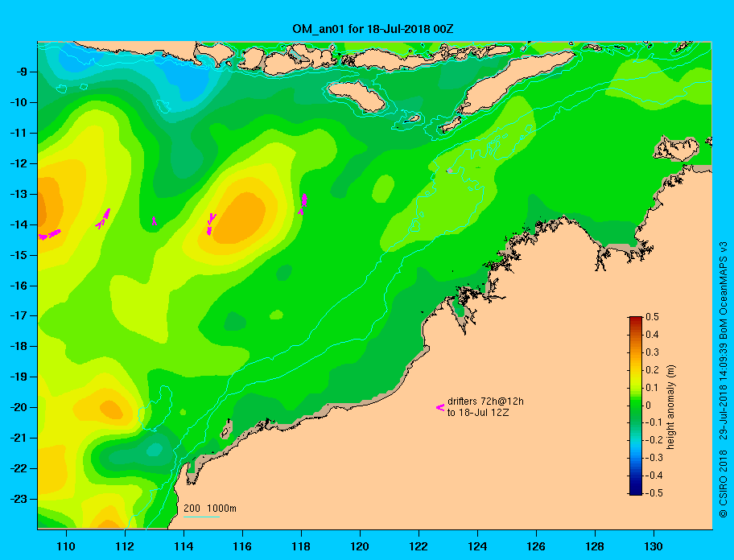Image resolution: width=734 pixels, height=560 pixels.
Task: Click the 'to 18-Jul 12Z' legend text
Action: pyautogui.click(x=478, y=413)
